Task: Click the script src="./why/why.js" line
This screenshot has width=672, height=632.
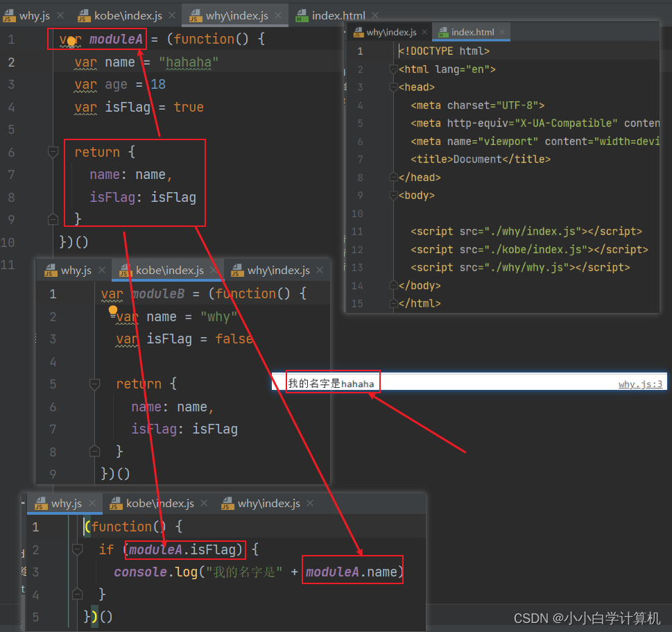Action: pos(520,267)
